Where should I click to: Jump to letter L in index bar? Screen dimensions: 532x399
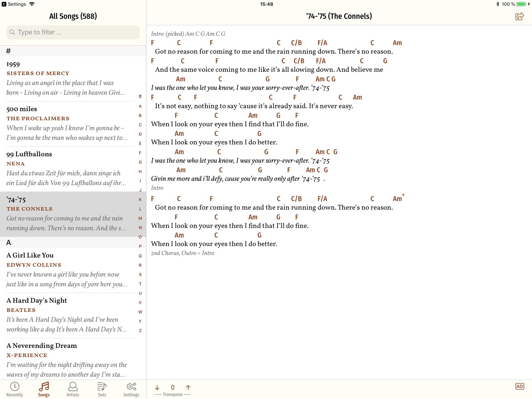tap(140, 209)
